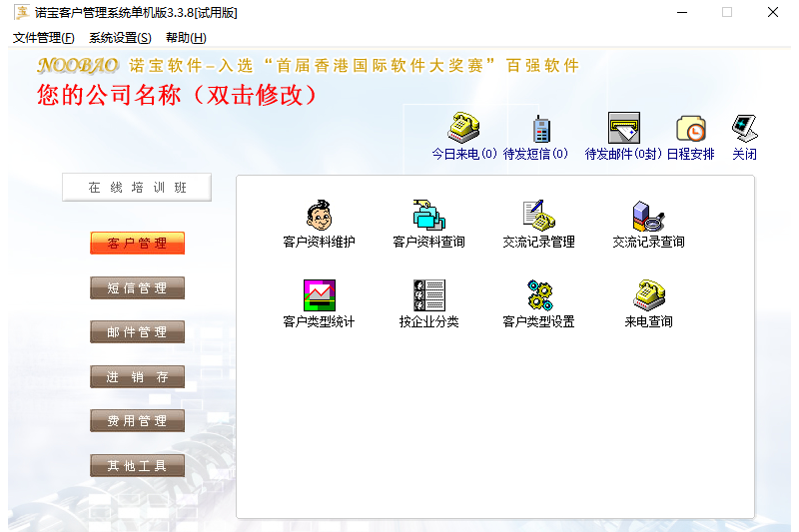799x532 pixels.
Task: Open 客户类型统计 customer type statistics chart icon
Action: (x=319, y=295)
